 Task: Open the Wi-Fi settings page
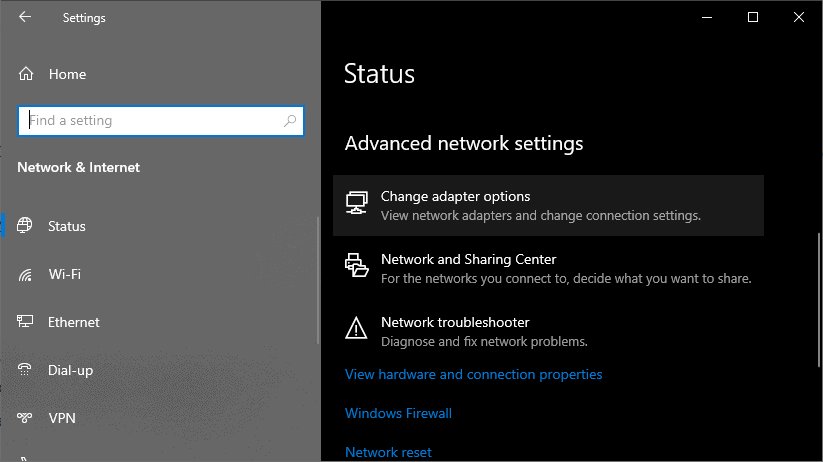(x=64, y=274)
